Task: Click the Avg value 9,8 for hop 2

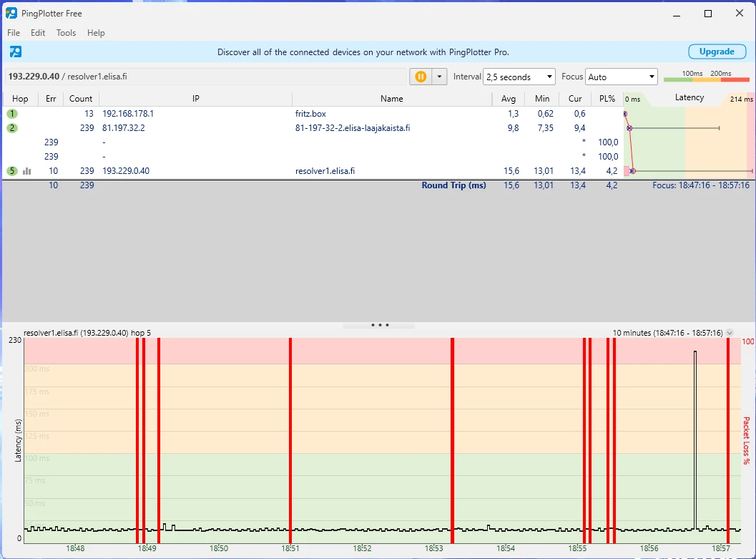Action: (x=513, y=128)
